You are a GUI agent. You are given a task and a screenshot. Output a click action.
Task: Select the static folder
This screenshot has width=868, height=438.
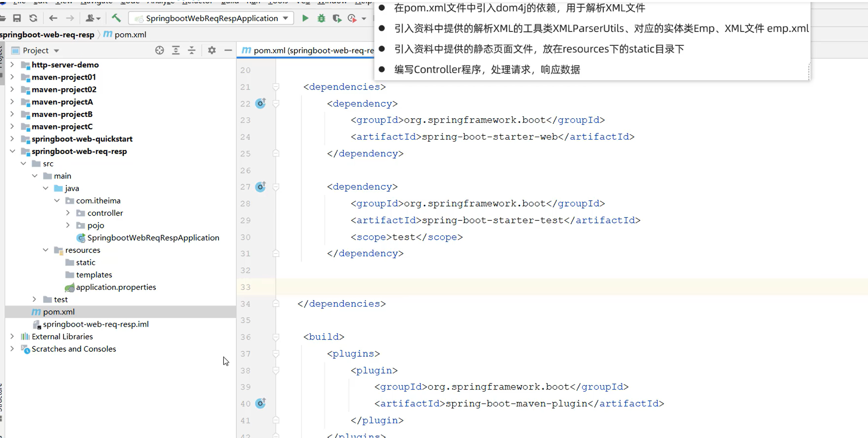(x=86, y=262)
